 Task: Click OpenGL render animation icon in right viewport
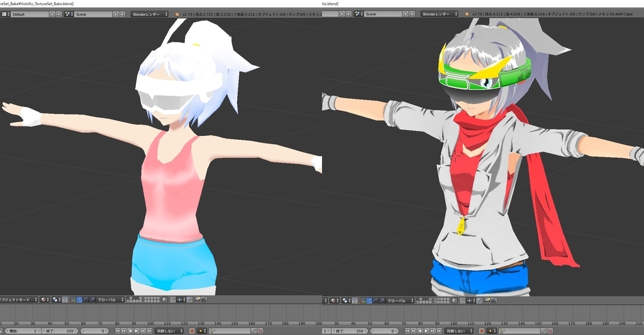click(x=494, y=301)
